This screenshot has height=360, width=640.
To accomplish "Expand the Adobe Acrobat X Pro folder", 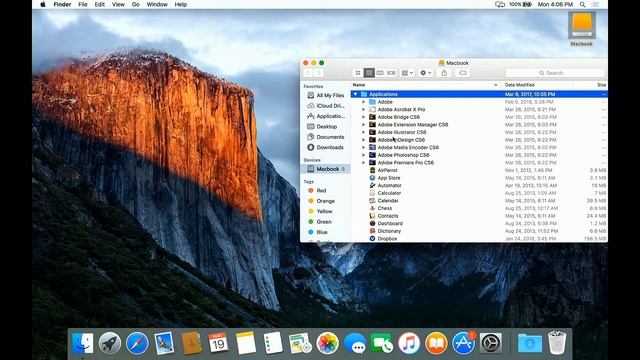I will click(x=363, y=109).
